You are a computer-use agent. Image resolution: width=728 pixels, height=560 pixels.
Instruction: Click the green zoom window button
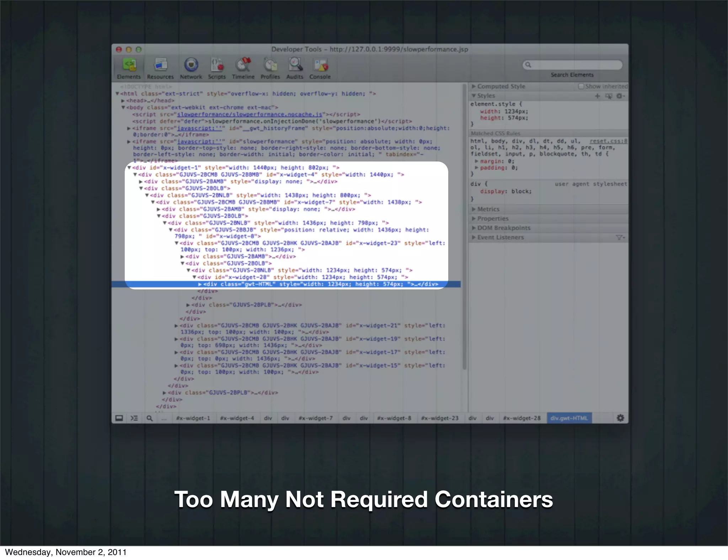coord(139,50)
